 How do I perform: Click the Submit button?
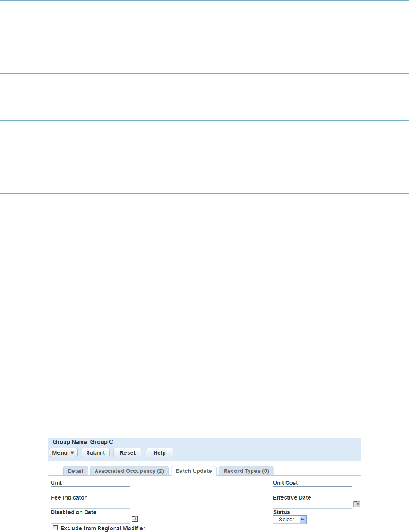[x=96, y=452]
